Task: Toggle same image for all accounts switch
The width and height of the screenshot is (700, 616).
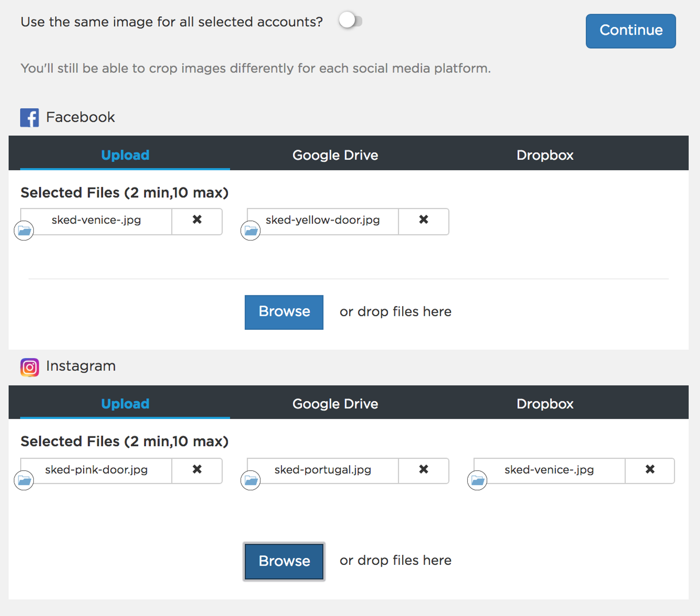Action: [x=350, y=21]
